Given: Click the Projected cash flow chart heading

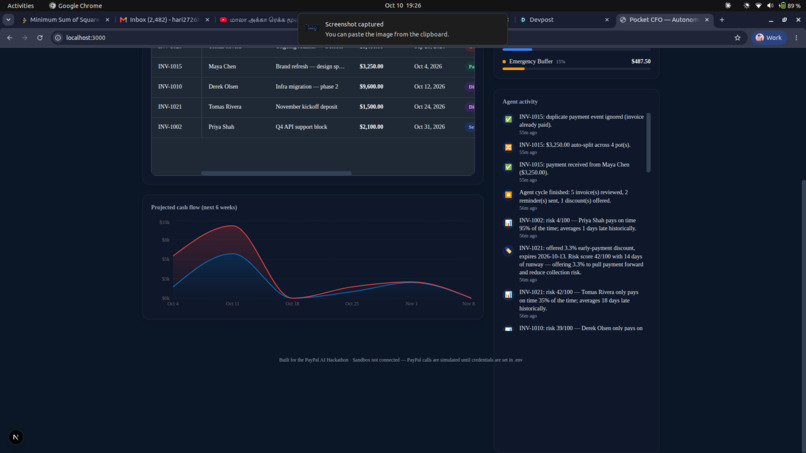Looking at the screenshot, I should pos(194,207).
